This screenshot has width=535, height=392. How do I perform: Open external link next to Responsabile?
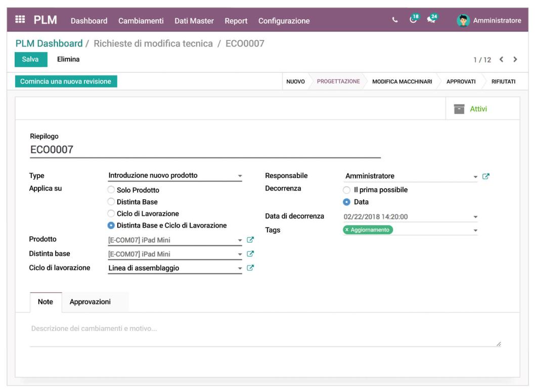(x=486, y=176)
